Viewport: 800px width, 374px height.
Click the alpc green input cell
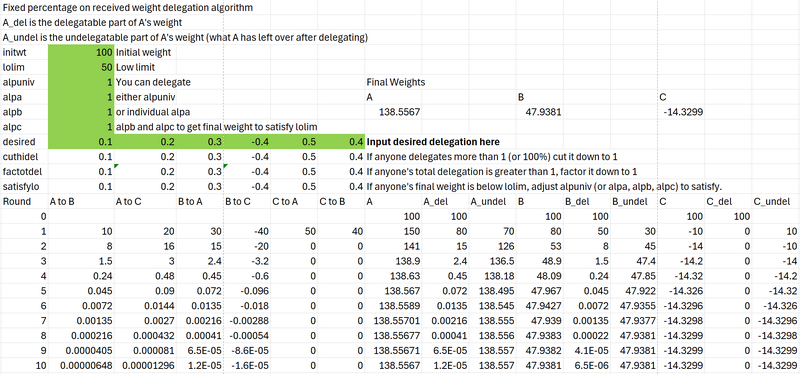(x=81, y=127)
